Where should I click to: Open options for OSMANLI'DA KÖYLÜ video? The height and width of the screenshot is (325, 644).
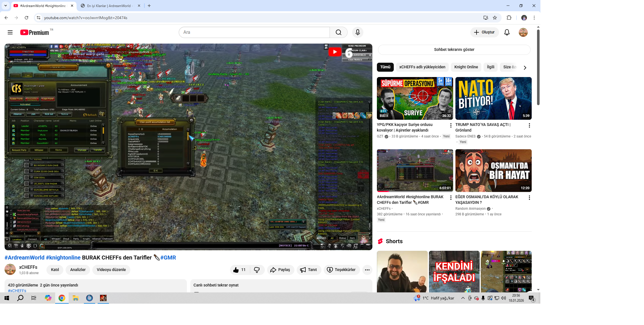tap(529, 198)
